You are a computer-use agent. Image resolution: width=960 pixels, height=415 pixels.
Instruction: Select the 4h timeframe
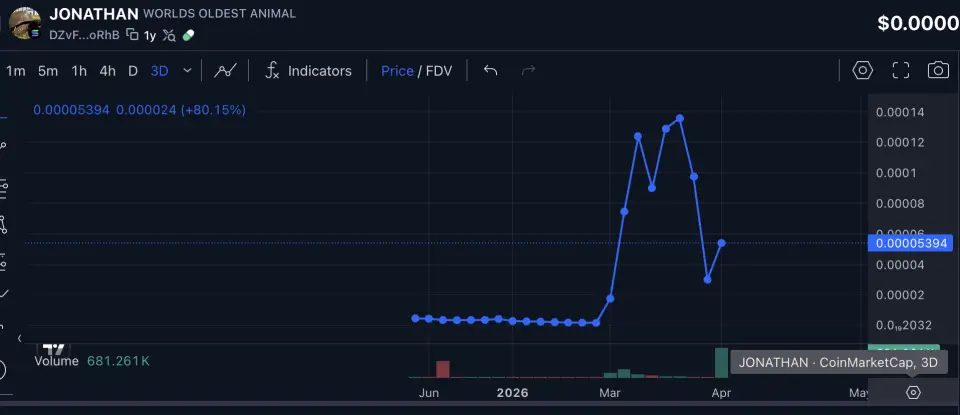tap(108, 71)
